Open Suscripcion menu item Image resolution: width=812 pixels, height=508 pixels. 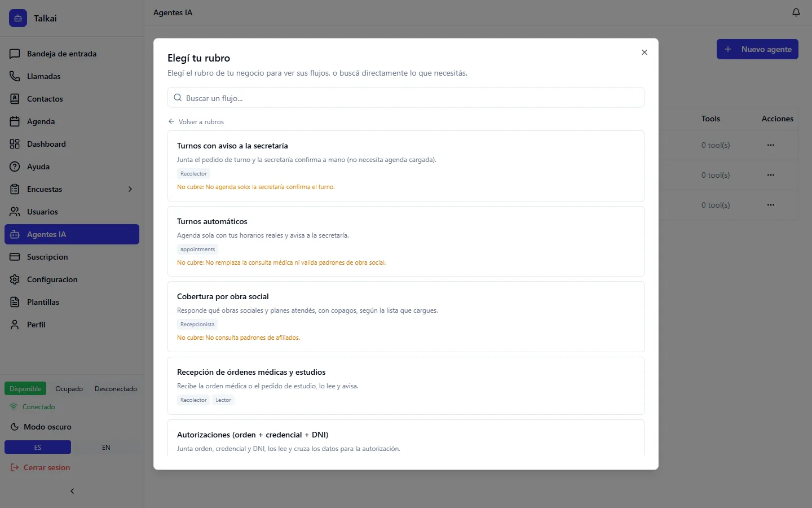click(72, 257)
